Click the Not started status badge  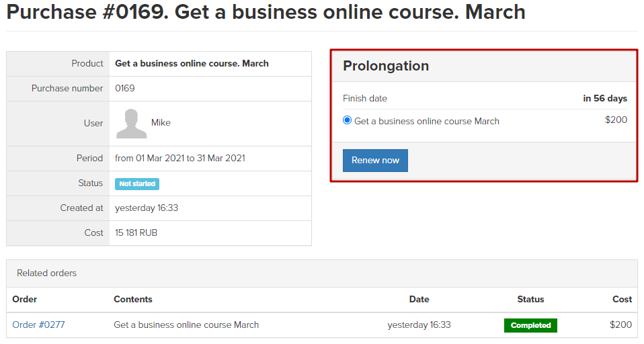pos(137,183)
